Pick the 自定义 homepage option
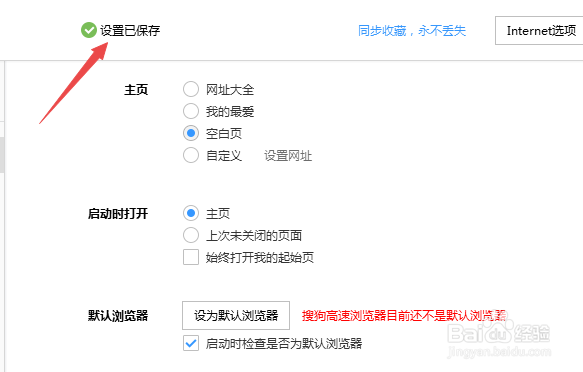 [191, 155]
